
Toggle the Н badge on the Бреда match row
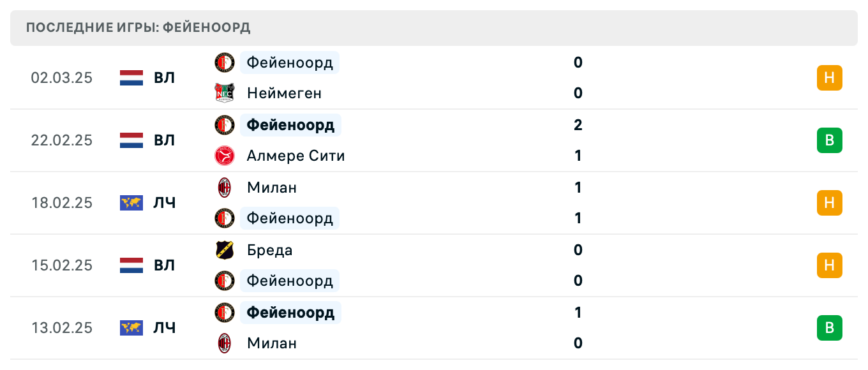point(829,265)
